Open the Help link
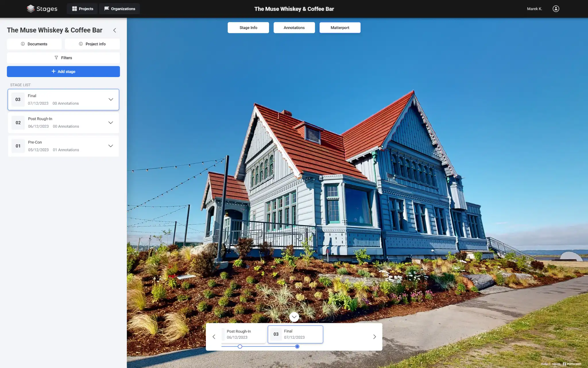Viewport: 588px width, 368px height. click(544, 364)
